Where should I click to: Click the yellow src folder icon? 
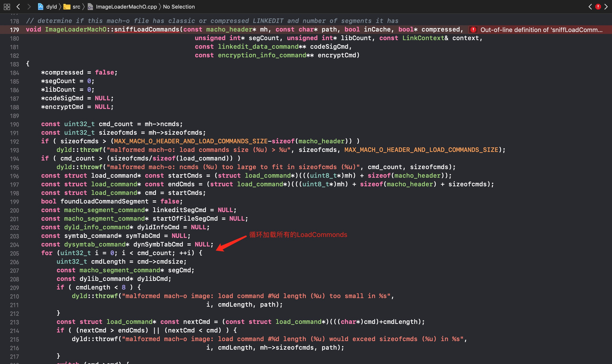(x=67, y=7)
